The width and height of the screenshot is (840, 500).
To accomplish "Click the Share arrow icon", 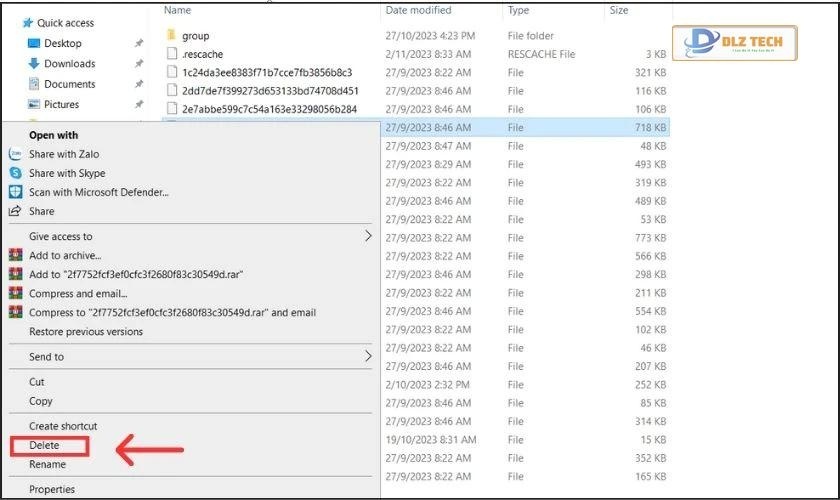I will point(15,211).
